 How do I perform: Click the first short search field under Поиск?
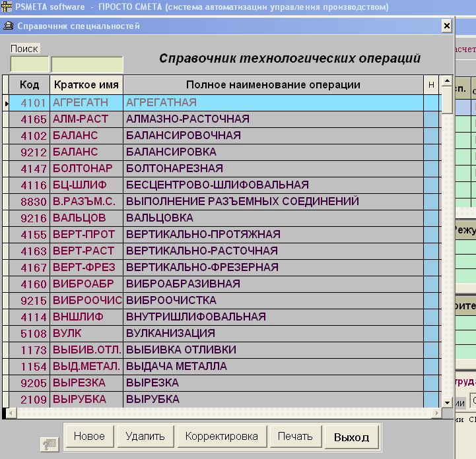(29, 65)
